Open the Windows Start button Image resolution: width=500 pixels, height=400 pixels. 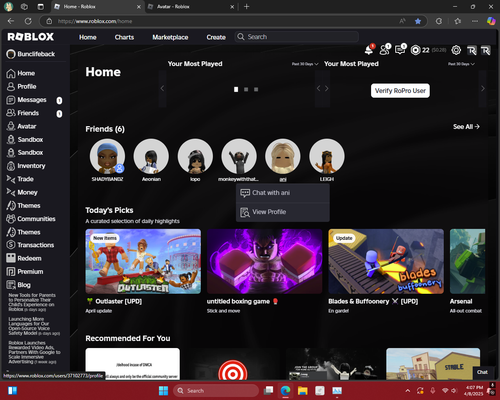point(163,390)
